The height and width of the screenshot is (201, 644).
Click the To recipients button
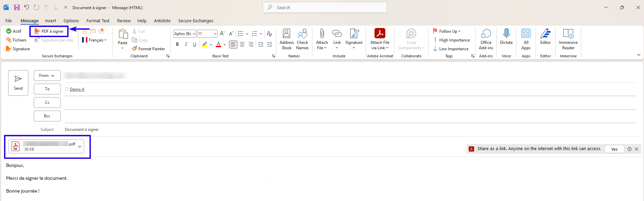click(47, 89)
